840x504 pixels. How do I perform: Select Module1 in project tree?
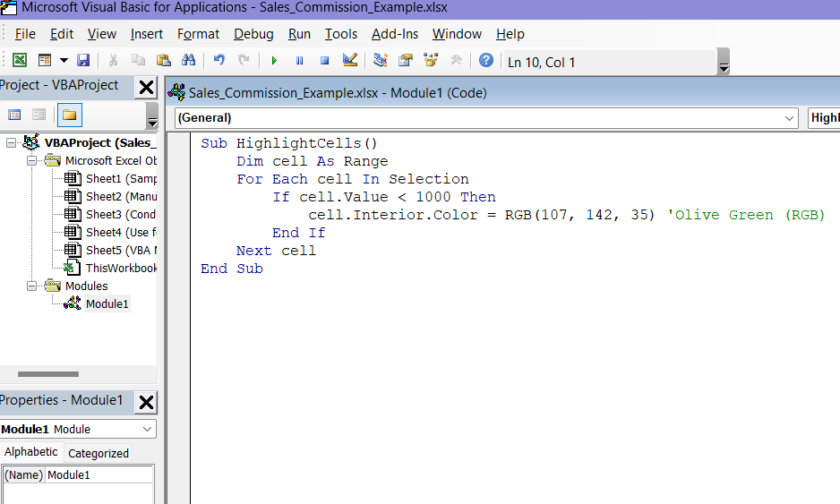coord(97,303)
